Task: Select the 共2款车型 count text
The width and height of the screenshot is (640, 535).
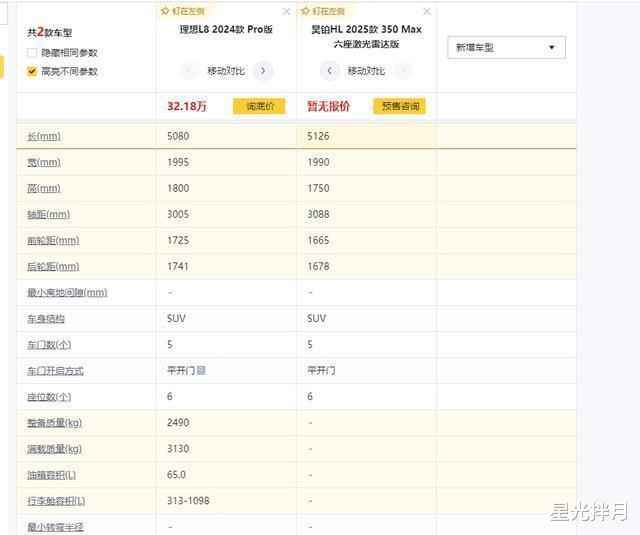Action: [49, 32]
